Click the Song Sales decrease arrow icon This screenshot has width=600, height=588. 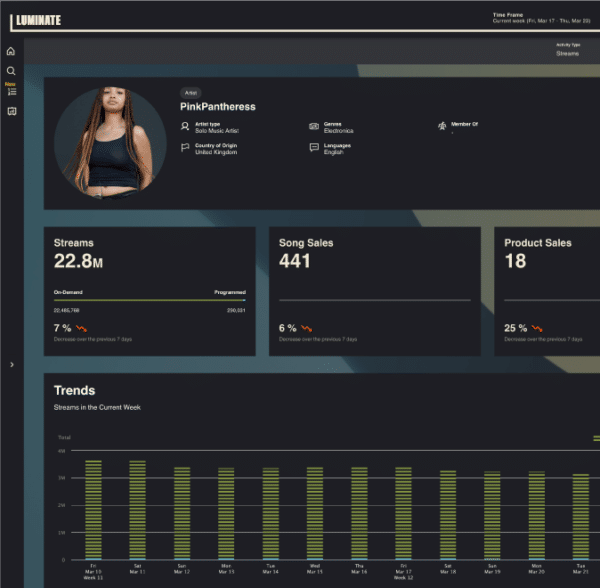click(x=307, y=328)
